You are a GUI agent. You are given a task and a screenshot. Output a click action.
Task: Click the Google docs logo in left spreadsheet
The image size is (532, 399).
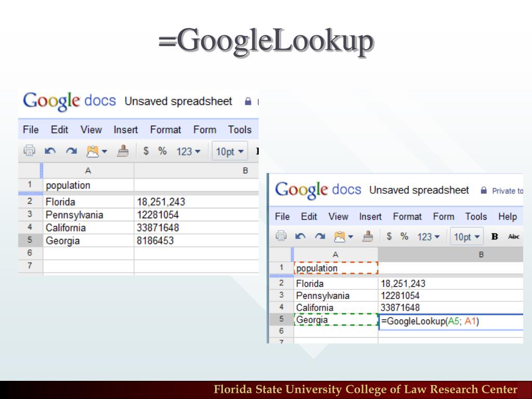[69, 101]
